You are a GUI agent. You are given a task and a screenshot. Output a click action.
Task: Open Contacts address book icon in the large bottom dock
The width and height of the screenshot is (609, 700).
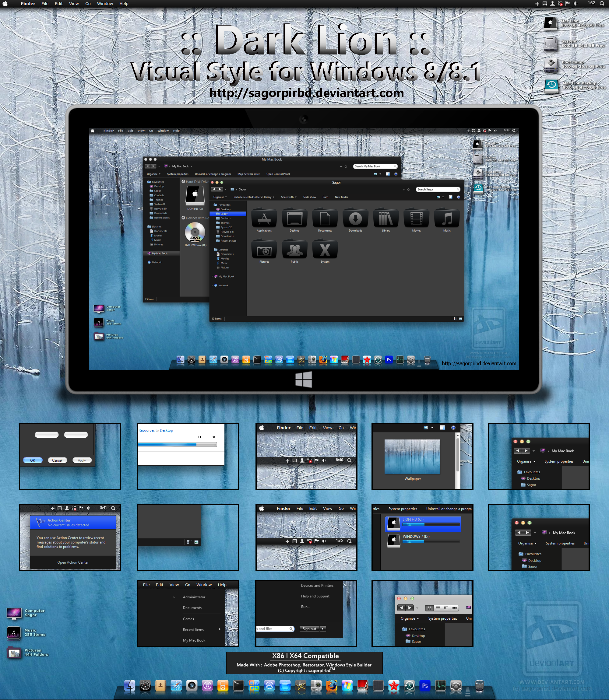(x=160, y=686)
